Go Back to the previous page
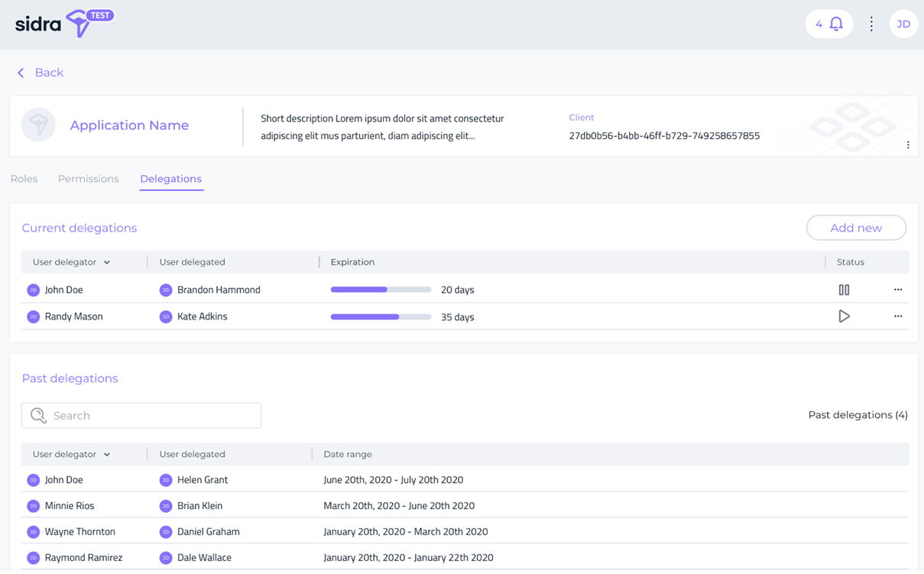Viewport: 924px width, 574px height. 41,73
